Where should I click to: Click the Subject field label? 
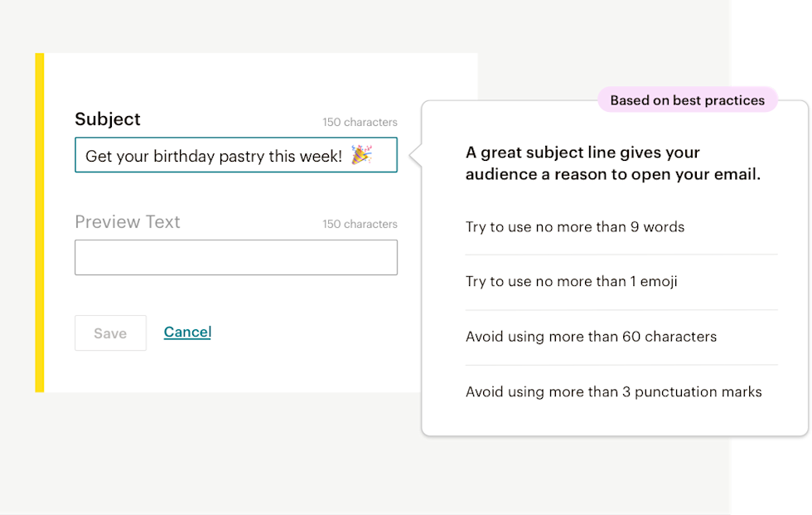coord(108,119)
